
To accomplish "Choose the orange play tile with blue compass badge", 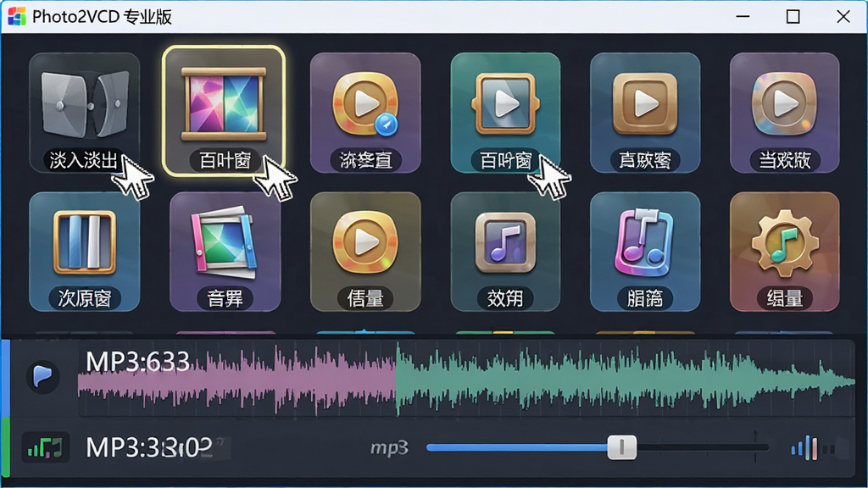I will (x=365, y=113).
